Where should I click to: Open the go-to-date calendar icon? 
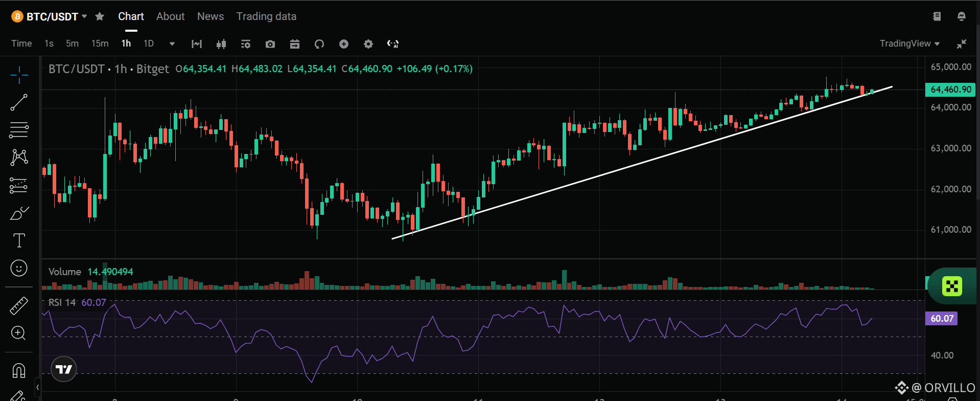pos(295,44)
